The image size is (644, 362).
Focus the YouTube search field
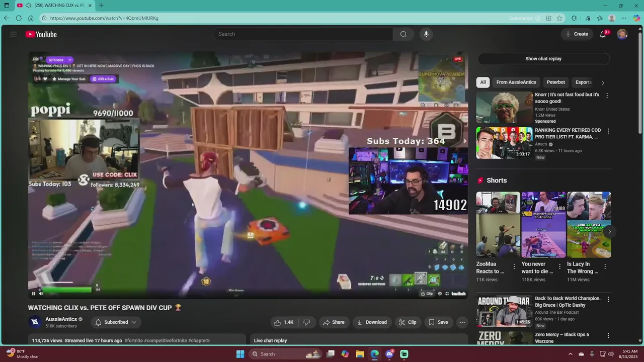point(303,34)
